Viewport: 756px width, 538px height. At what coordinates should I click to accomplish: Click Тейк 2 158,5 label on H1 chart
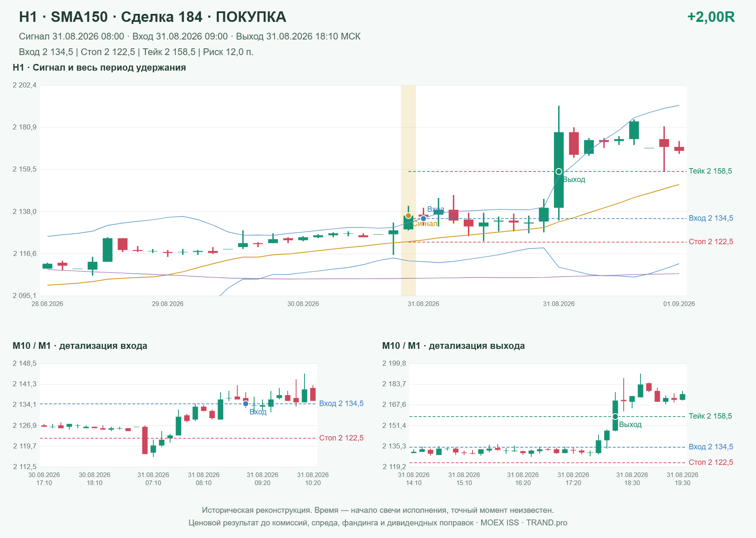pos(710,171)
